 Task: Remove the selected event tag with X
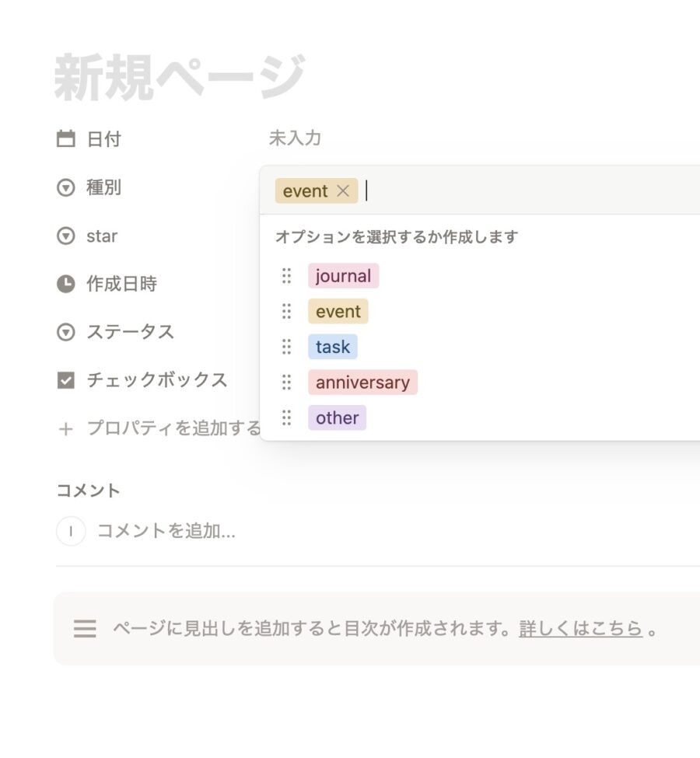pos(343,190)
